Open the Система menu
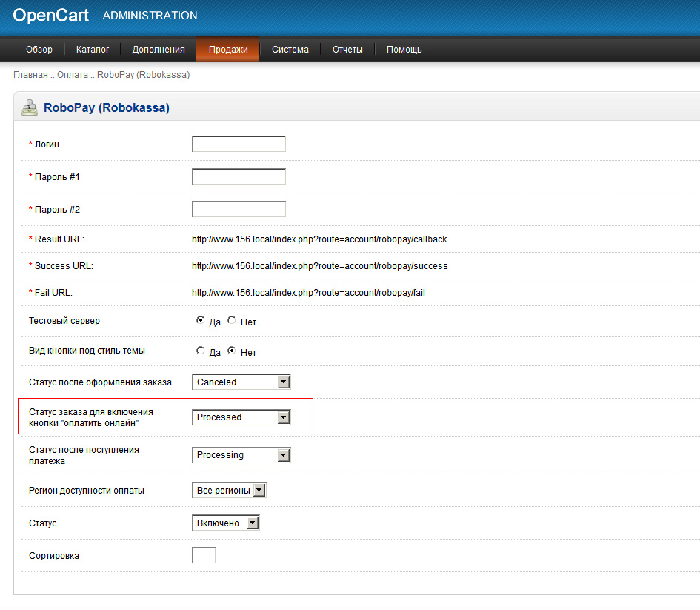The image size is (700, 610). 290,50
